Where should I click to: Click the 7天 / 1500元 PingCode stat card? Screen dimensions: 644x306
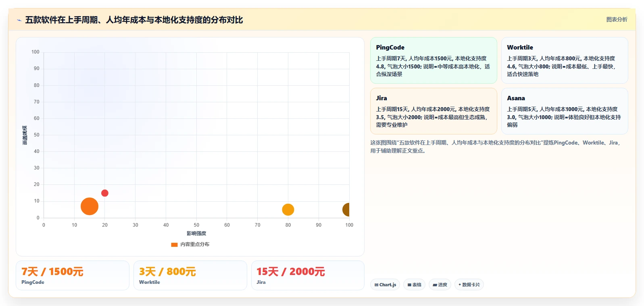(x=73, y=275)
